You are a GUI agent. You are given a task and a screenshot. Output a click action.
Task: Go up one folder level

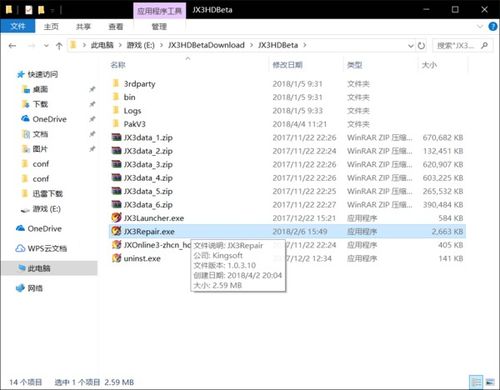click(x=59, y=46)
